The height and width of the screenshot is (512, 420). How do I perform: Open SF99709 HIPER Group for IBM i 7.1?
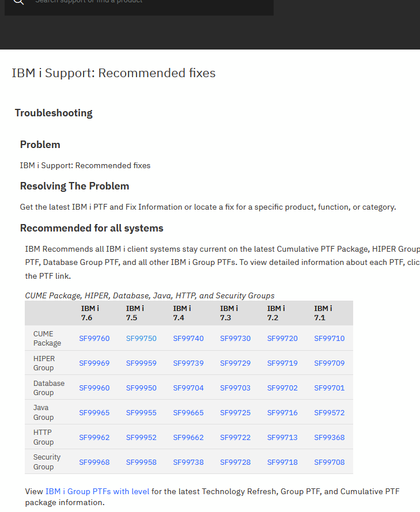(x=329, y=363)
